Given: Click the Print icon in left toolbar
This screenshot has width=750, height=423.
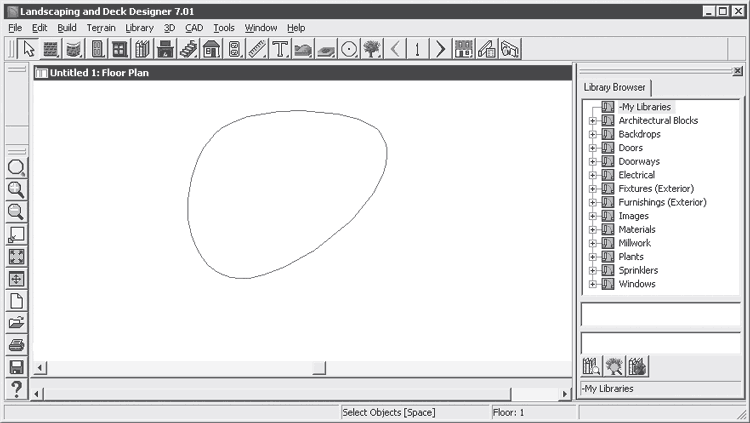Looking at the screenshot, I should click(16, 345).
